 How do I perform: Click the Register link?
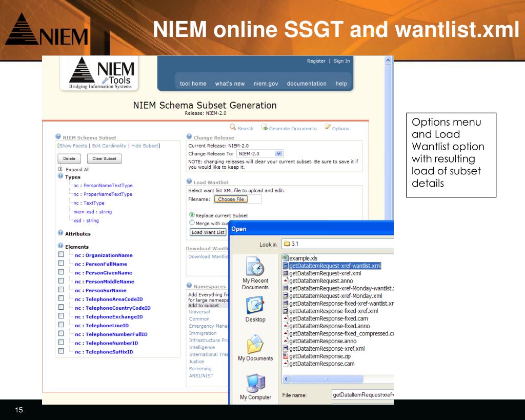(316, 61)
